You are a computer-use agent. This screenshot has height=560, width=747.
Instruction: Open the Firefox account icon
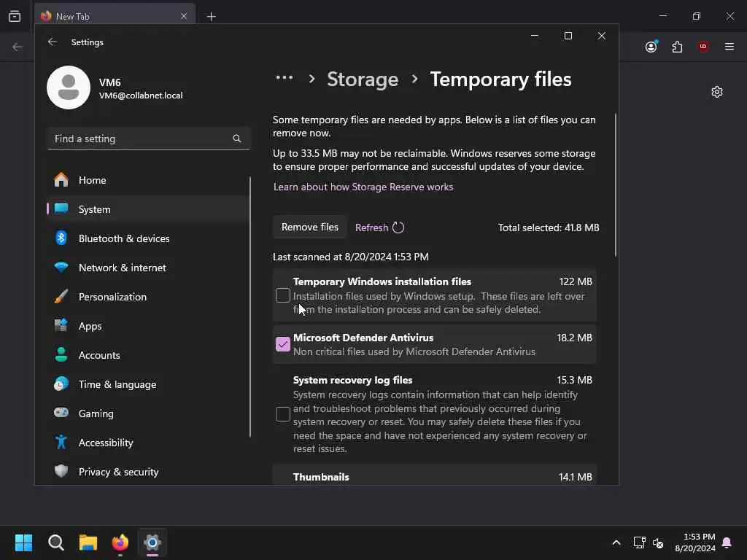click(651, 47)
